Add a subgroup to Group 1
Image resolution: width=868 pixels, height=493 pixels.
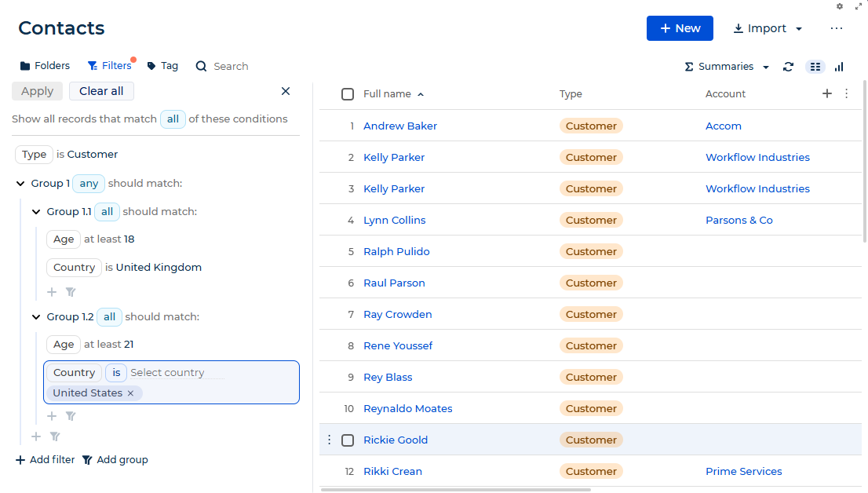click(55, 436)
